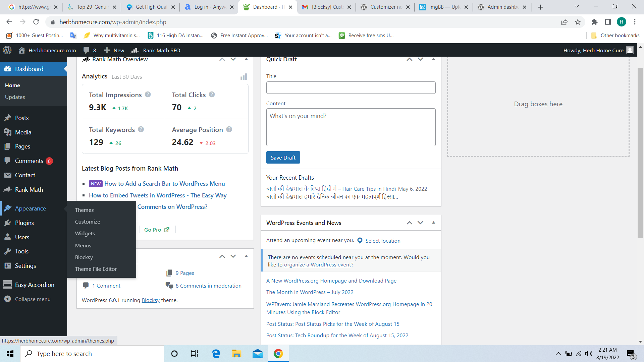Collapse the admin sidebar menu

pos(33,299)
